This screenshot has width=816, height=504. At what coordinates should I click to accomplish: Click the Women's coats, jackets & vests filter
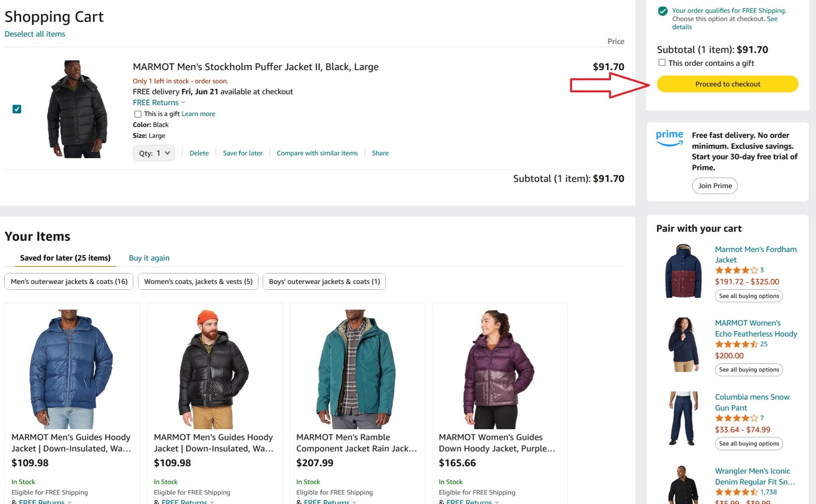(x=199, y=281)
